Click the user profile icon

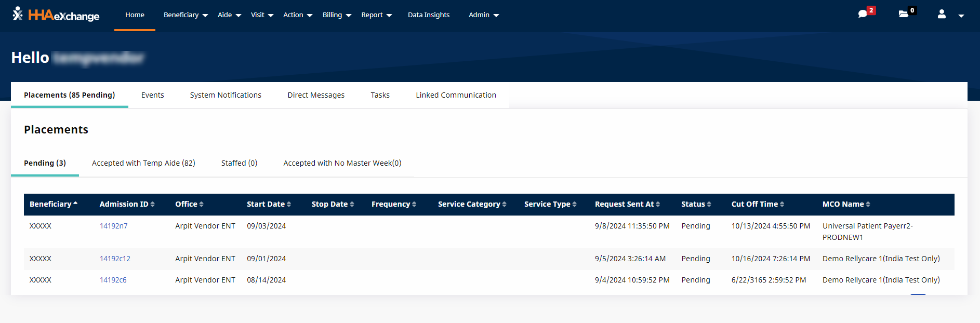pyautogui.click(x=942, y=15)
